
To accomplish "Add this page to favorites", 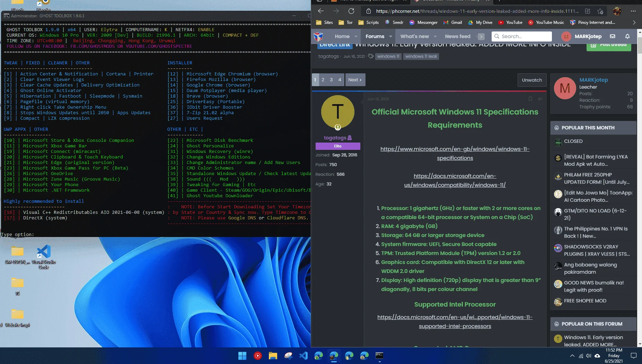I will [x=600, y=11].
